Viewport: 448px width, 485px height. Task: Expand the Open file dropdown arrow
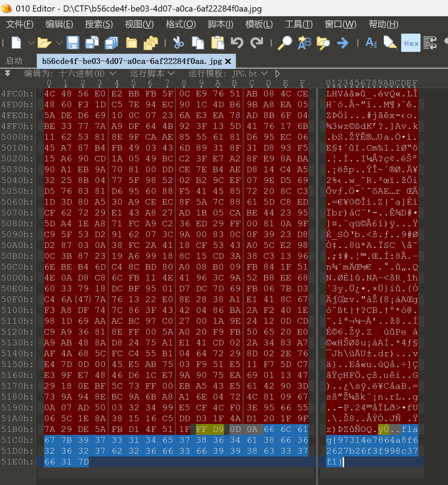(x=59, y=43)
